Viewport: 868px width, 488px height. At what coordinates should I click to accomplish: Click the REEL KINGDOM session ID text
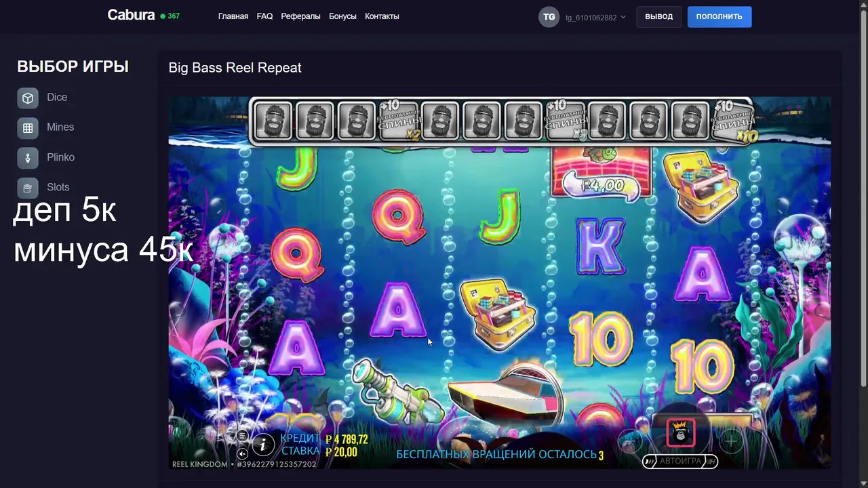click(244, 464)
